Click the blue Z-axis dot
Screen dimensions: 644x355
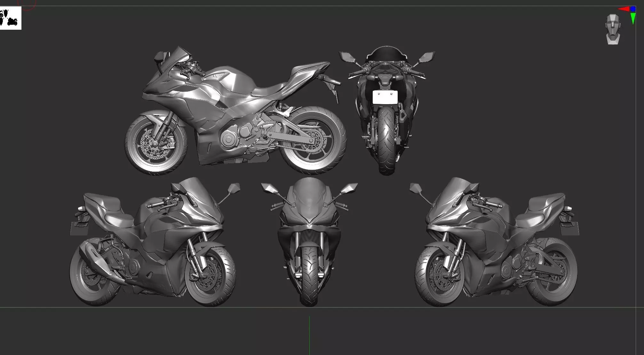[633, 9]
